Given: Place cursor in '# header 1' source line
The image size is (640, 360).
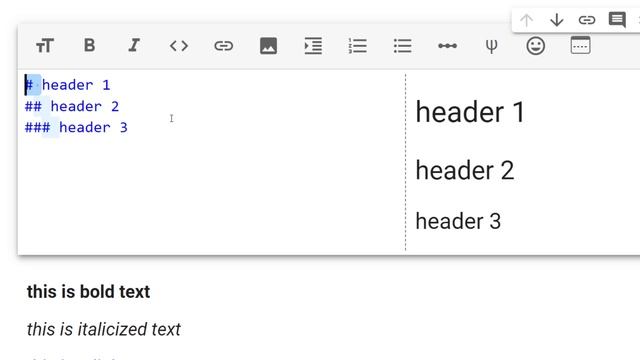Looking at the screenshot, I should click(x=68, y=85).
